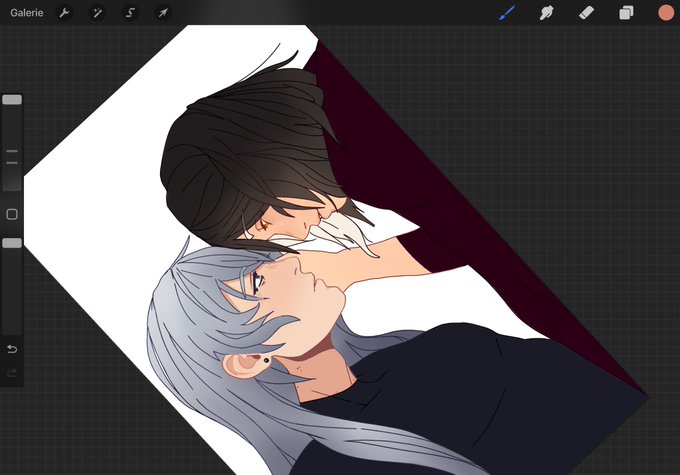
Task: Select the Eraser tool
Action: point(586,13)
